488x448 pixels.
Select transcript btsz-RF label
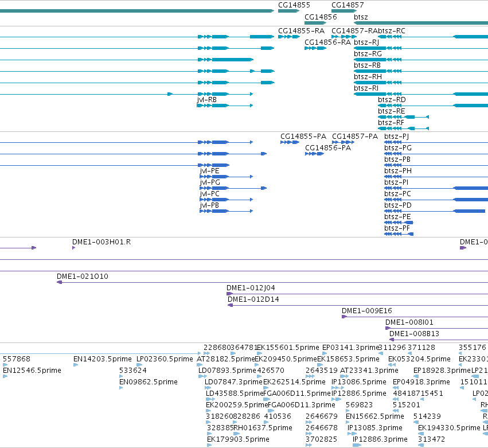coord(391,123)
